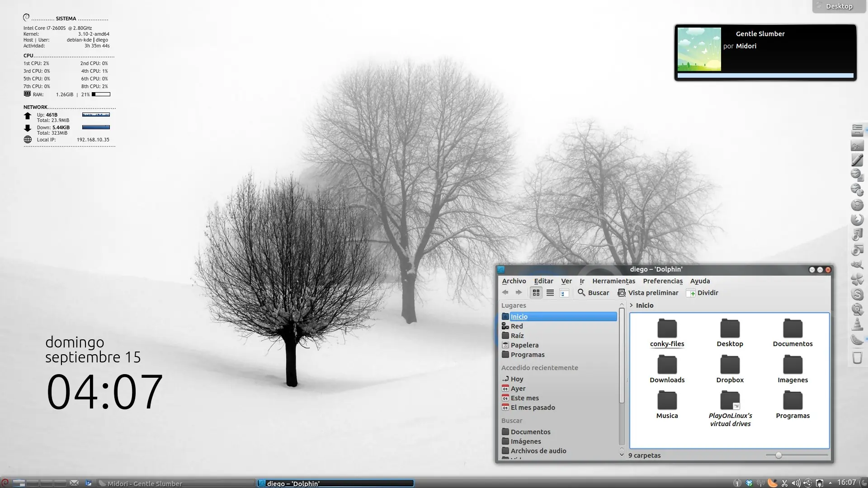868x488 pixels.
Task: Click the wired network tray icon
Action: click(820, 483)
